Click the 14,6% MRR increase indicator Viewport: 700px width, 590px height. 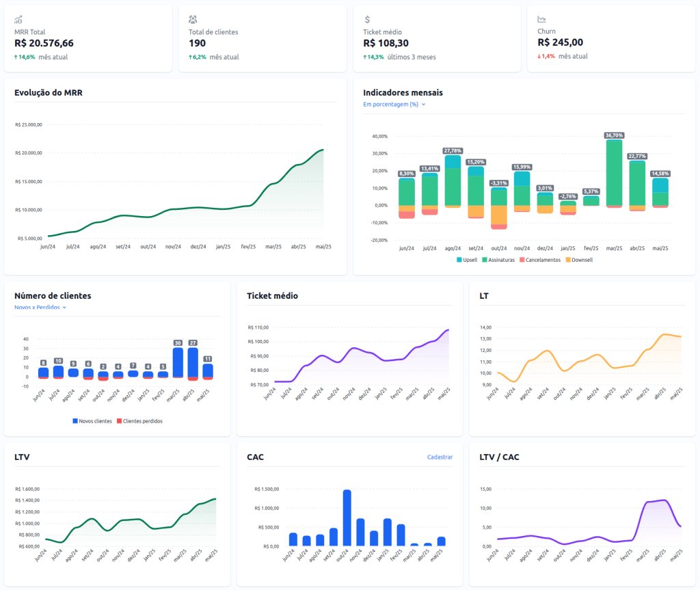[25, 57]
